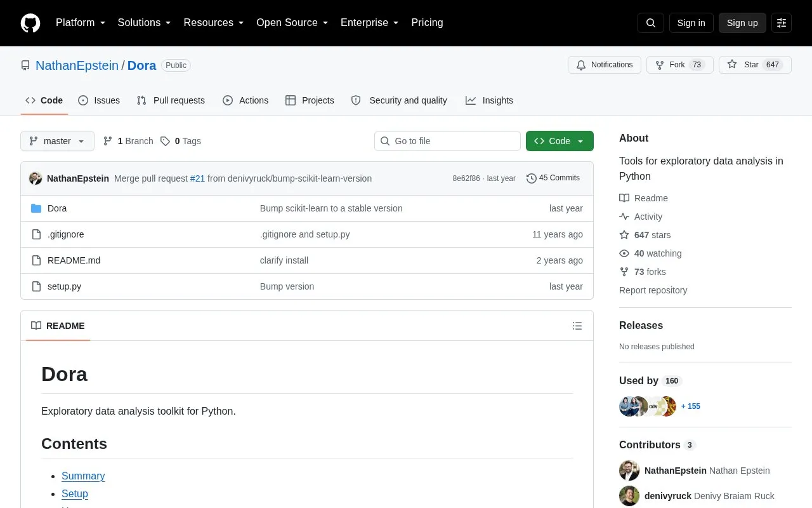This screenshot has height=508, width=812.
Task: Open the green Code dropdown
Action: [560, 141]
